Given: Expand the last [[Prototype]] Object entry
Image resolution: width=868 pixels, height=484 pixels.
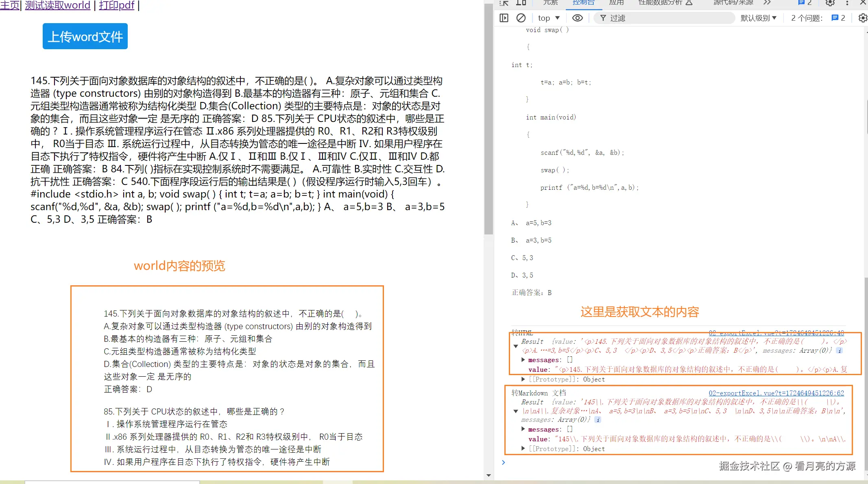Looking at the screenshot, I should click(x=523, y=448).
